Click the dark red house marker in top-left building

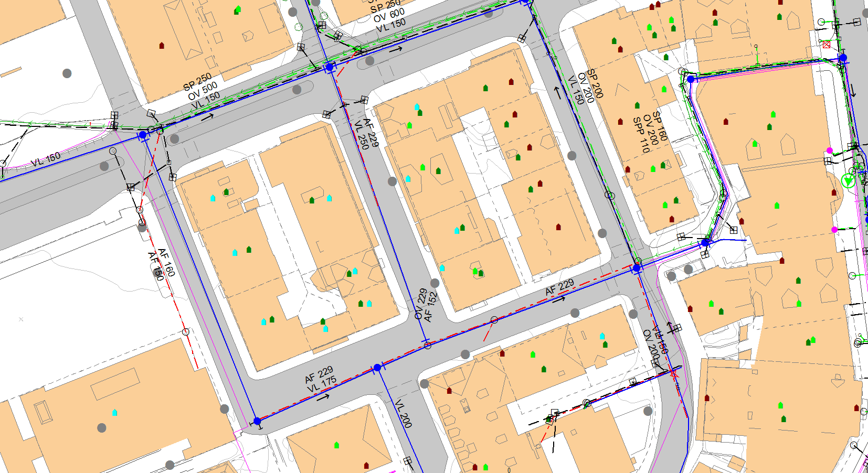162,46
